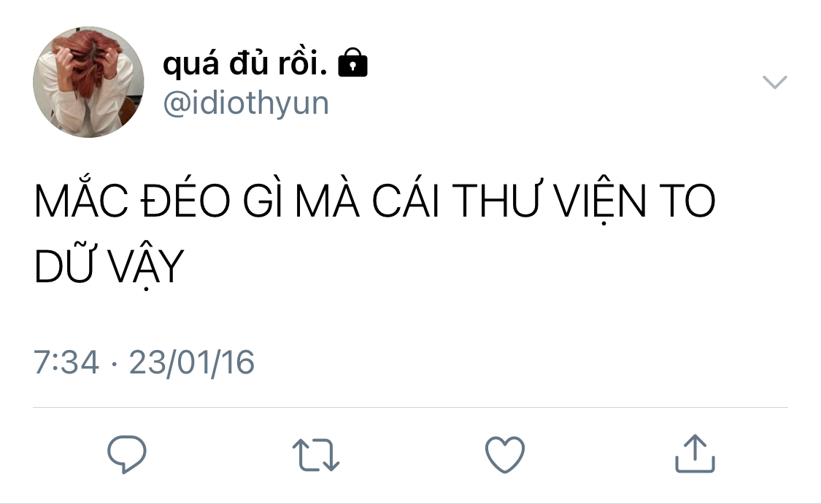Click the words "DỮ VẬY" in the tweet
The width and height of the screenshot is (821, 504).
tap(109, 266)
